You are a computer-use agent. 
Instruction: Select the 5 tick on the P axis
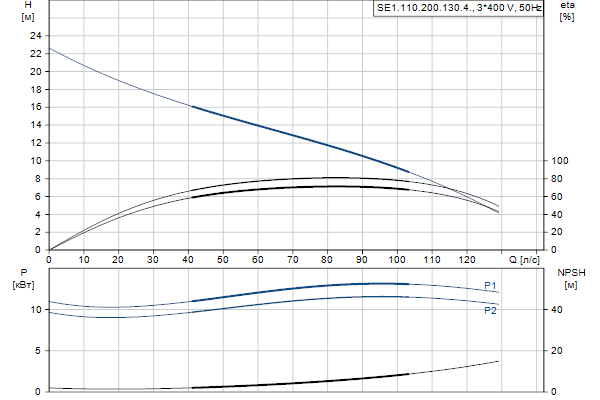point(38,351)
